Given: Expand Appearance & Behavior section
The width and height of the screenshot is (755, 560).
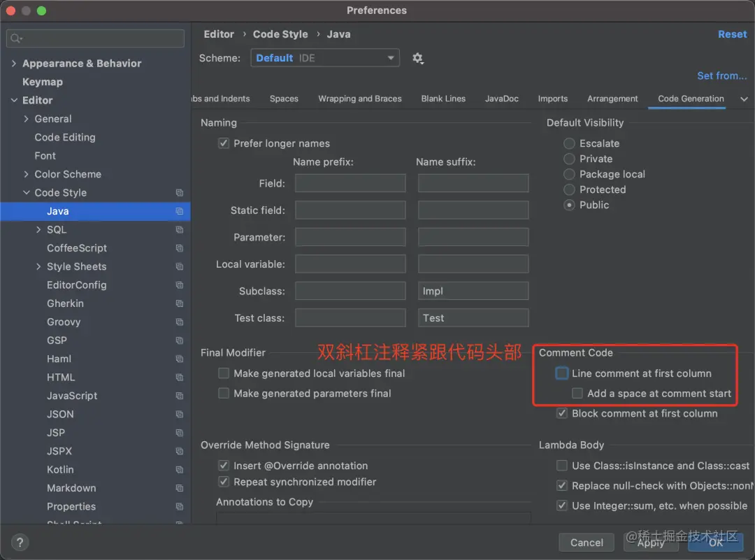Looking at the screenshot, I should tap(13, 64).
